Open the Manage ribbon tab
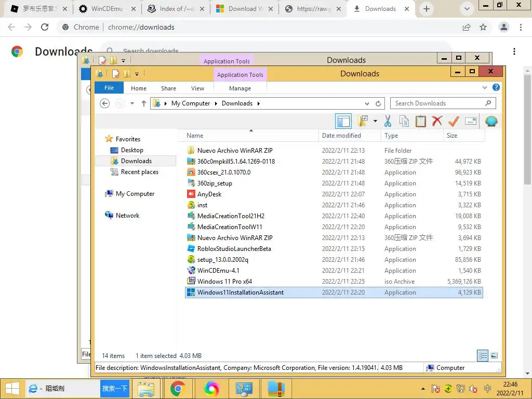Viewport: 532px width, 399px height. [x=240, y=88]
